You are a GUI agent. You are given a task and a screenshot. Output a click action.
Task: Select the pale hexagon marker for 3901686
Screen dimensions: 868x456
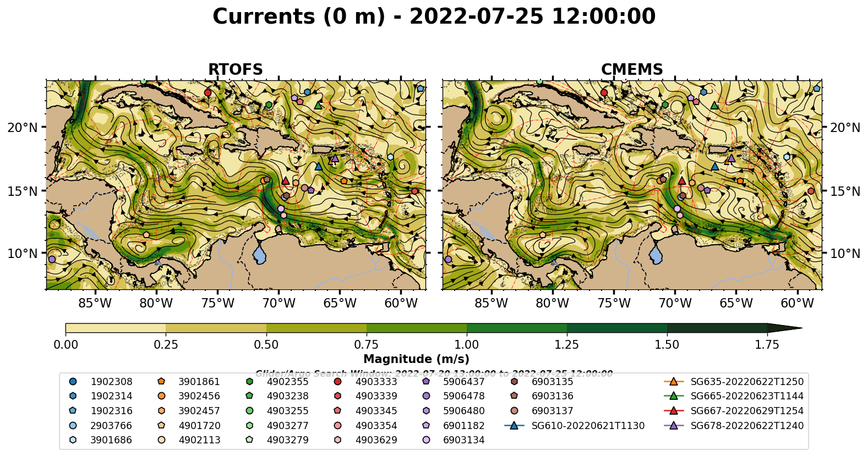[x=73, y=440]
